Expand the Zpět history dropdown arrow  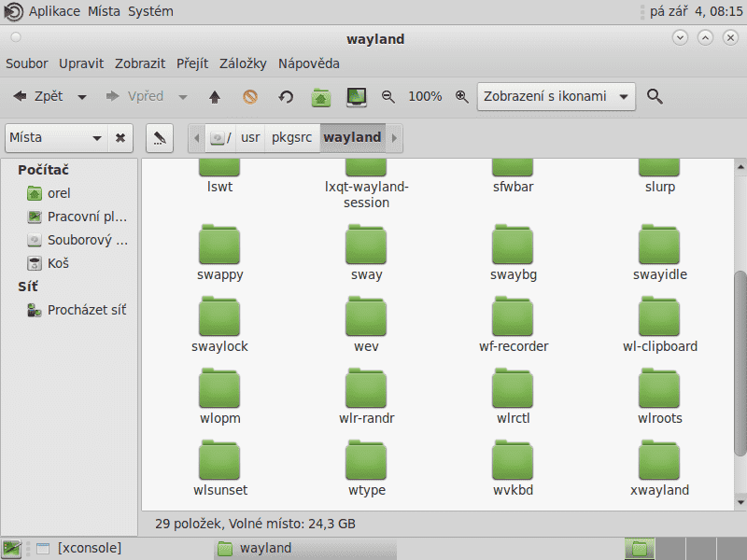[x=82, y=97]
